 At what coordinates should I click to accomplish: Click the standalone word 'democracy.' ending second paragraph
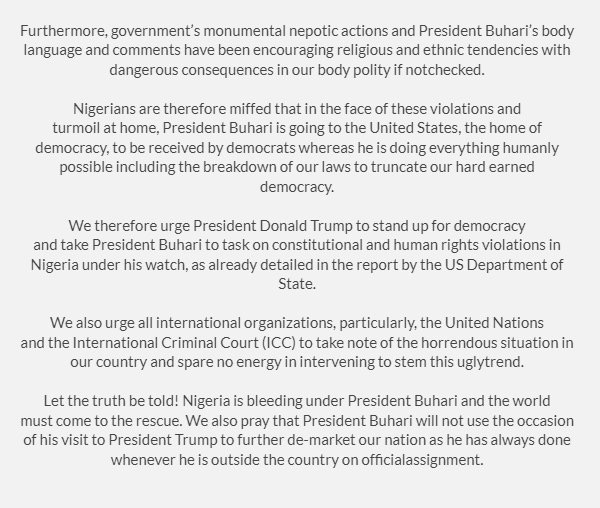tap(297, 187)
